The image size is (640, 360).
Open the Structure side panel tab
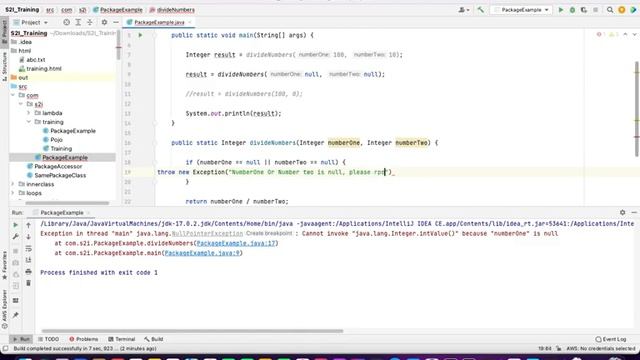tap(4, 67)
